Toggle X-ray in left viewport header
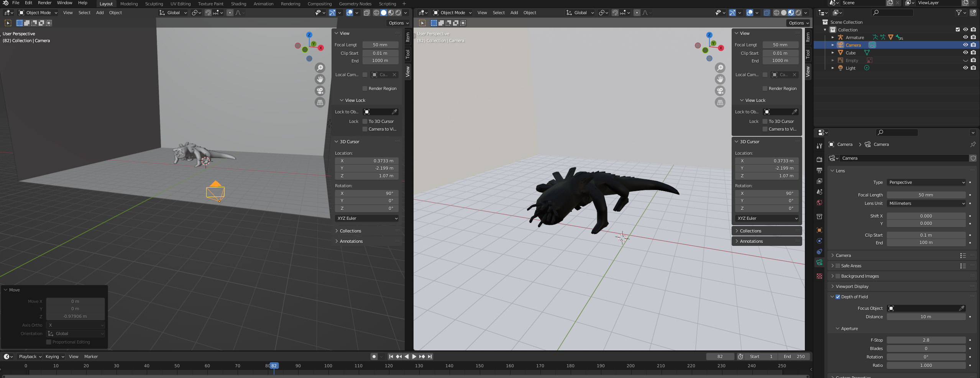 tap(366, 13)
